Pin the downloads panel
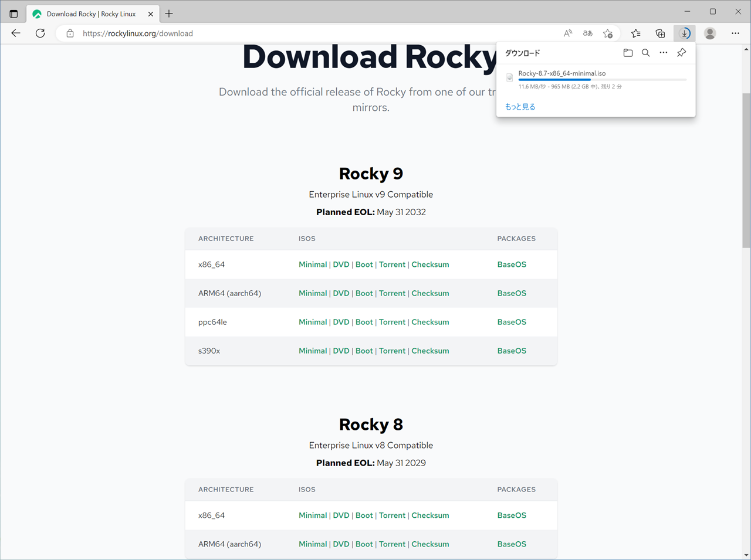 click(681, 53)
